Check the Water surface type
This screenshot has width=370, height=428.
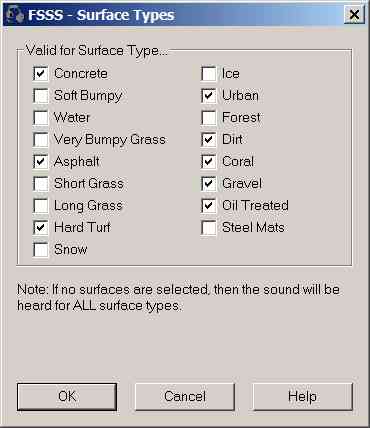coord(41,118)
